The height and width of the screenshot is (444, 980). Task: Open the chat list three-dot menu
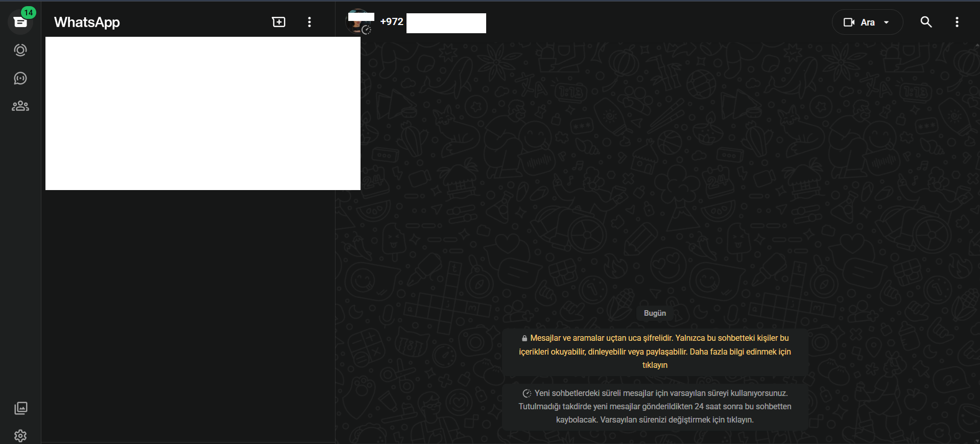(309, 22)
